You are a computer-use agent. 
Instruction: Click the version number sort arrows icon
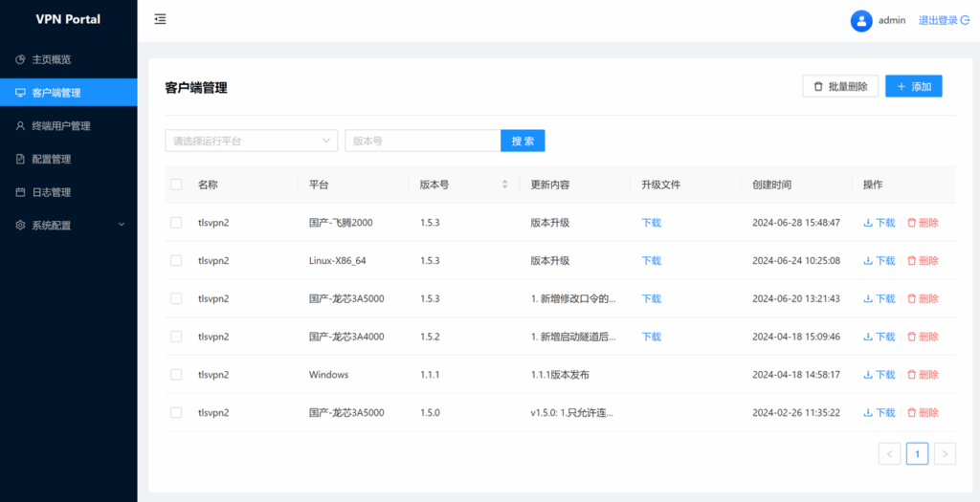point(504,185)
